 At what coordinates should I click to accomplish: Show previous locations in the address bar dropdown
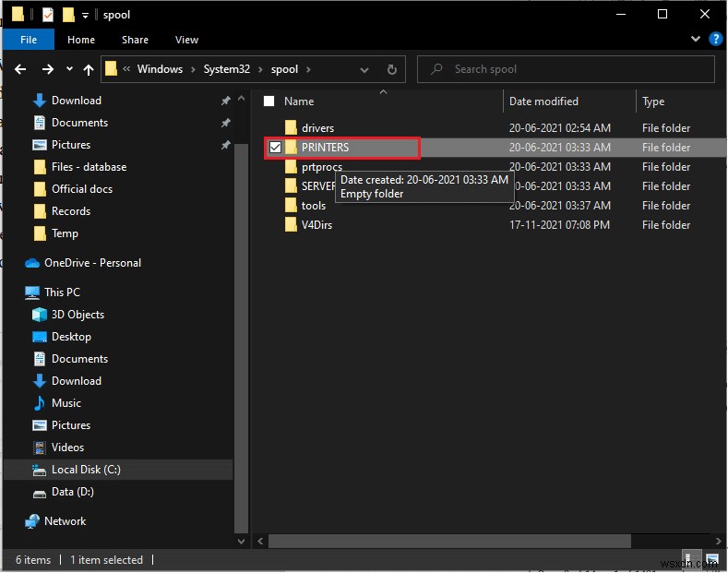[364, 69]
